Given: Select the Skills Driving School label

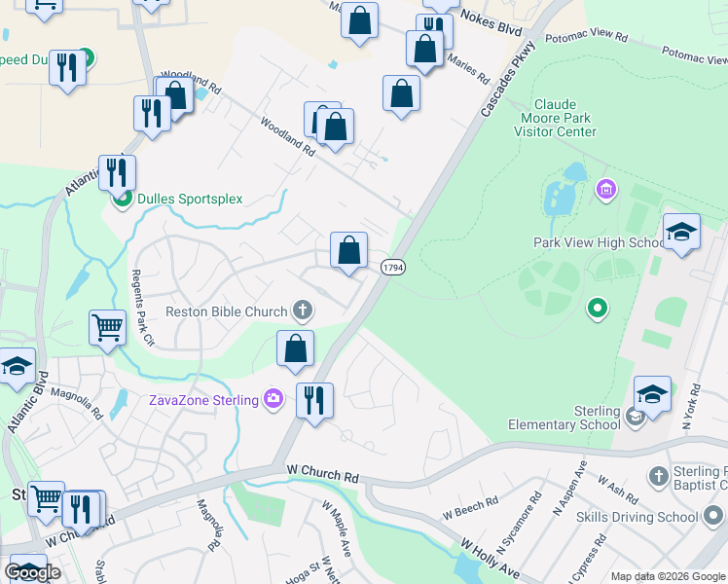Looking at the screenshot, I should coord(637,517).
